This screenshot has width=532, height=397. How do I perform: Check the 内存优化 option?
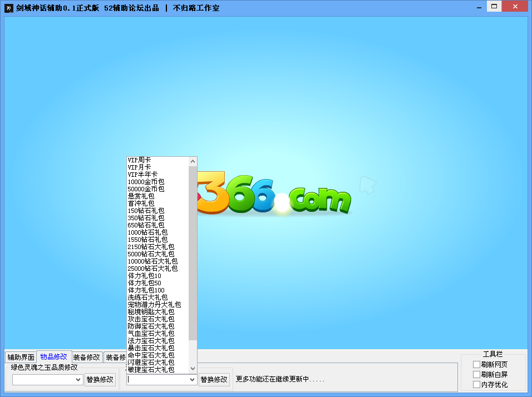[476, 385]
